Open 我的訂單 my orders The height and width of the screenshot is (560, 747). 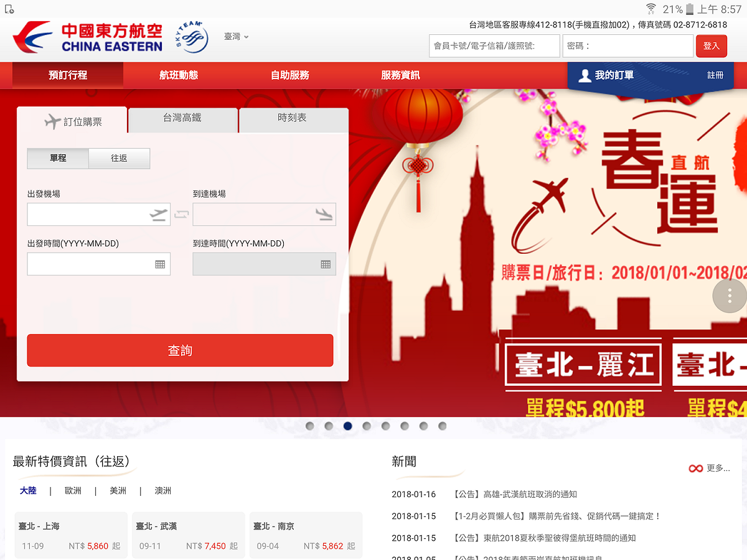pos(614,75)
